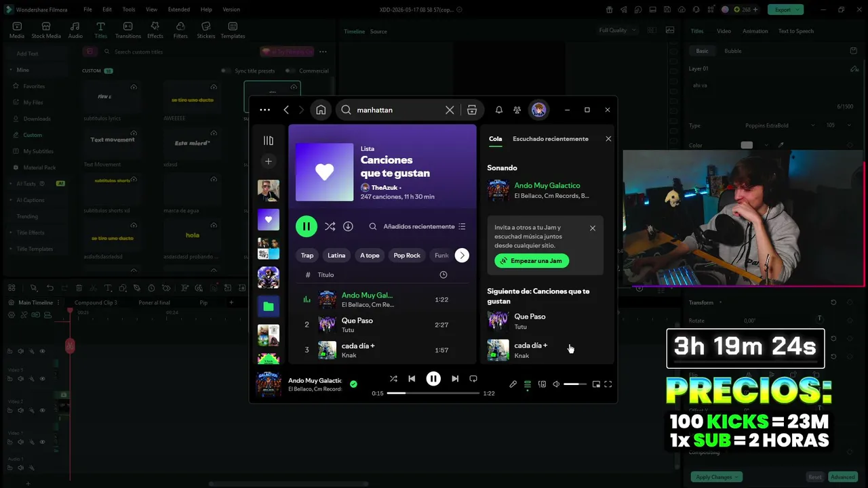The width and height of the screenshot is (868, 488).
Task: Select the Cola tab
Action: [x=496, y=139]
